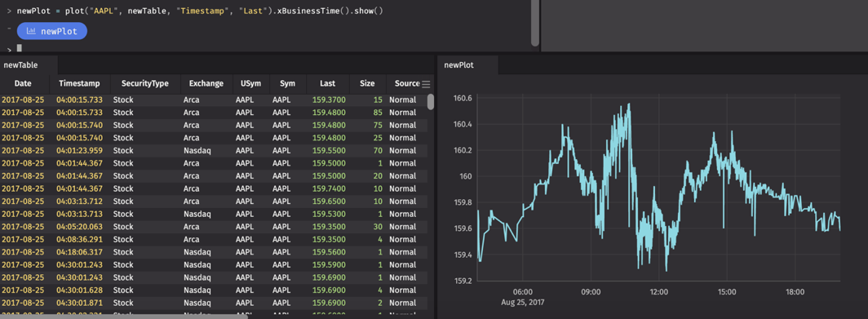The image size is (868, 319).
Task: Click the 15:00 x-axis label
Action: pos(727,292)
